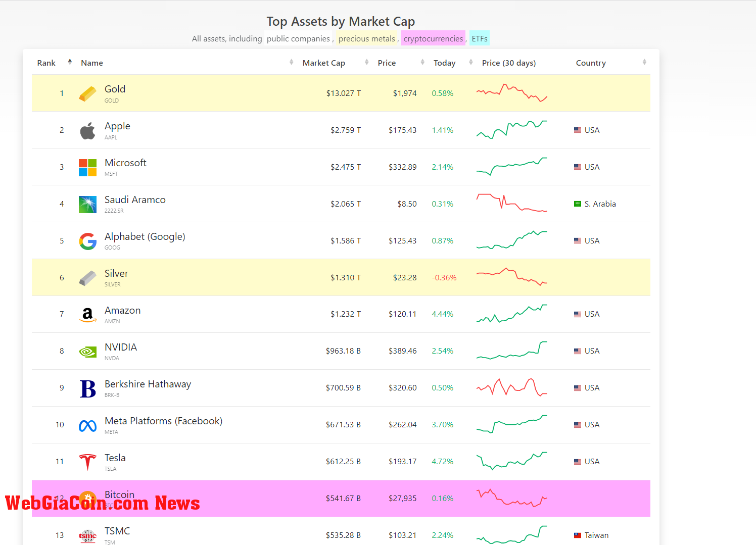Filter by public companies tag
756x545 pixels.
pos(298,38)
